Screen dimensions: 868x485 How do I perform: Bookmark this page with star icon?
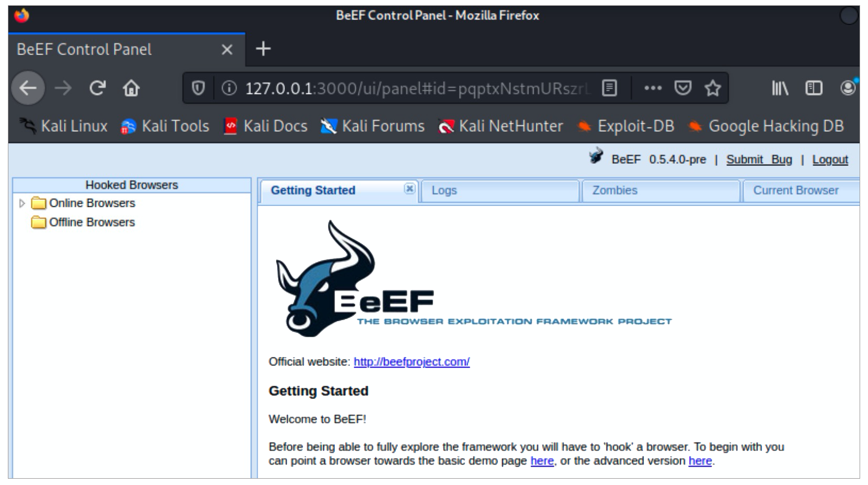point(713,88)
